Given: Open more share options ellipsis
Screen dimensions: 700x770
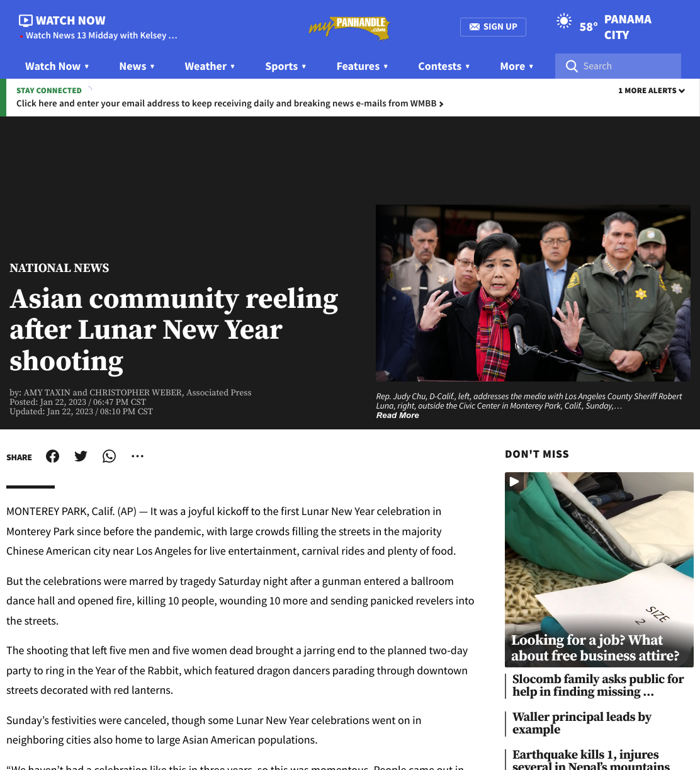Looking at the screenshot, I should pos(137,456).
